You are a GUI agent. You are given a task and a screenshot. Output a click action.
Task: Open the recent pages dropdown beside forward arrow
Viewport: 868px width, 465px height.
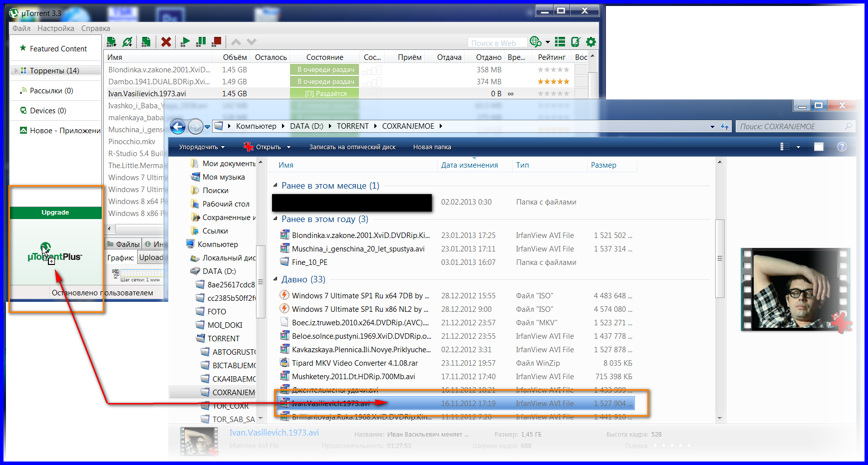click(208, 127)
